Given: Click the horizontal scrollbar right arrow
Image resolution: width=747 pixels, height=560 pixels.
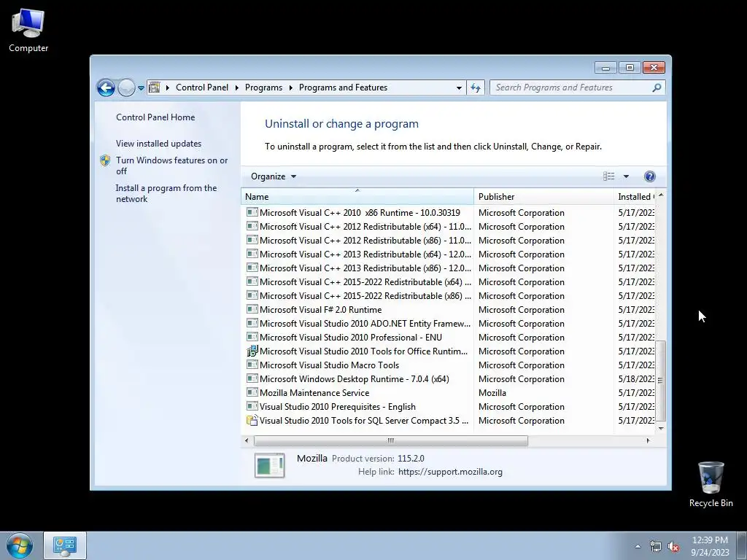Looking at the screenshot, I should tap(648, 440).
